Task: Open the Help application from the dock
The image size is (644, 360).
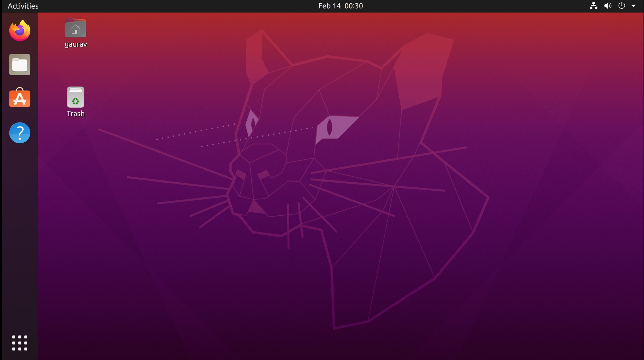Action: pos(19,133)
